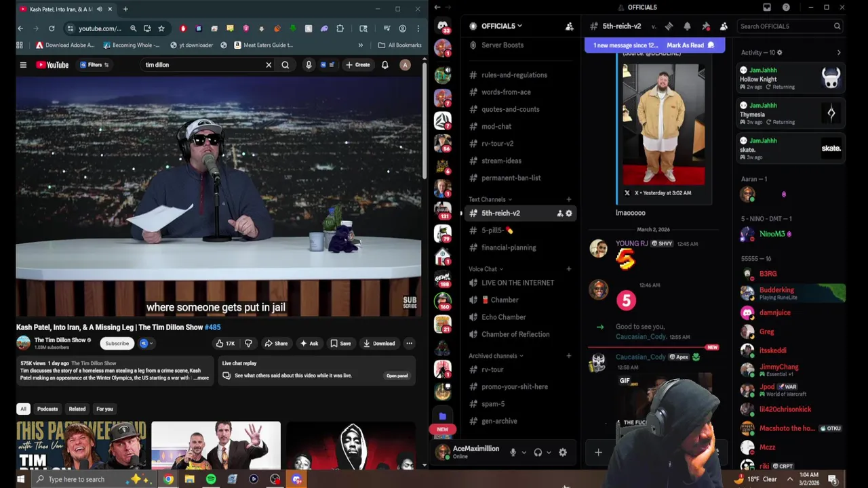This screenshot has width=868, height=488.
Task: Run search with the magnifier button on YouTube
Action: [285, 65]
